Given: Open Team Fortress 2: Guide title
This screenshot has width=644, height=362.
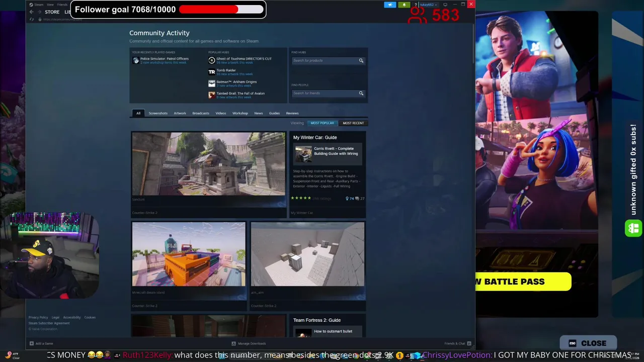Looking at the screenshot, I should coord(317,320).
